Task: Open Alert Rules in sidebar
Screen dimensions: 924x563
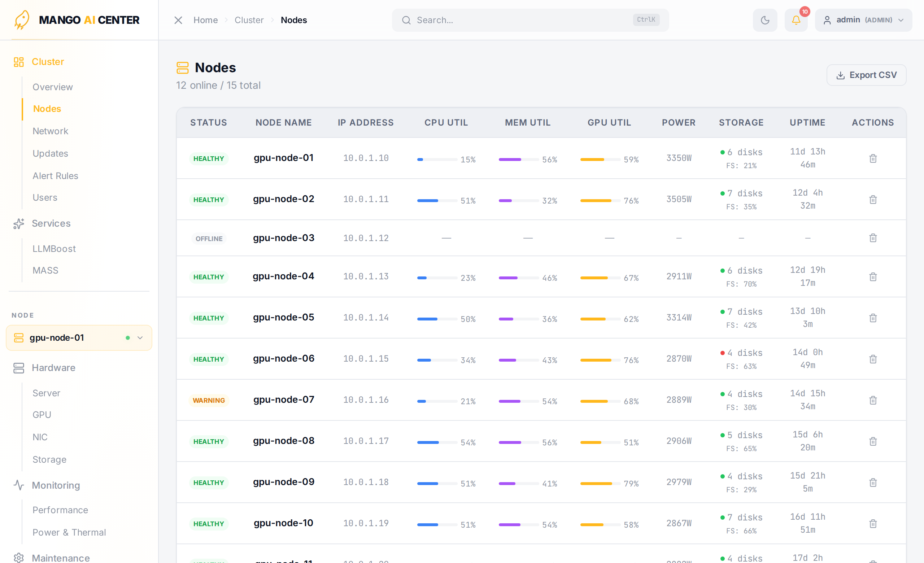Action: [55, 176]
